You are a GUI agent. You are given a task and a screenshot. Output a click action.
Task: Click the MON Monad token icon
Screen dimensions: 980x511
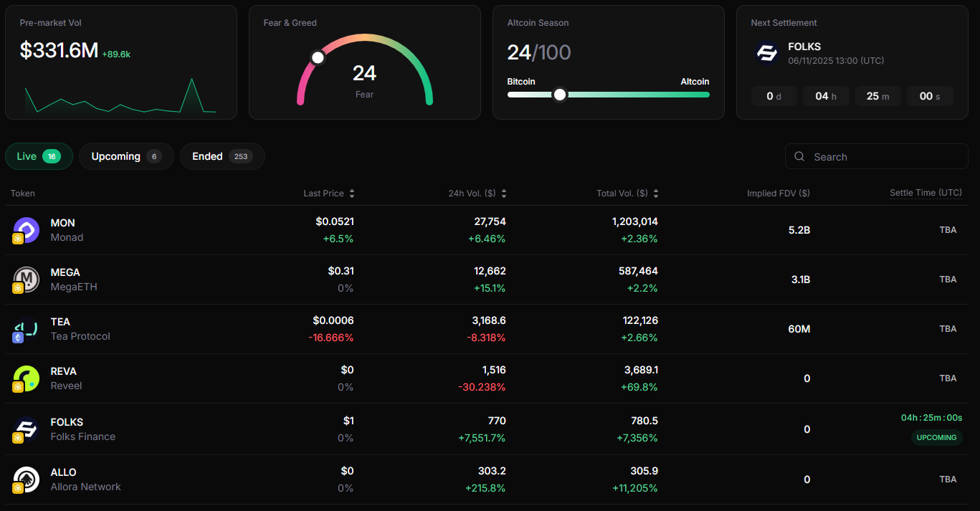click(x=26, y=230)
